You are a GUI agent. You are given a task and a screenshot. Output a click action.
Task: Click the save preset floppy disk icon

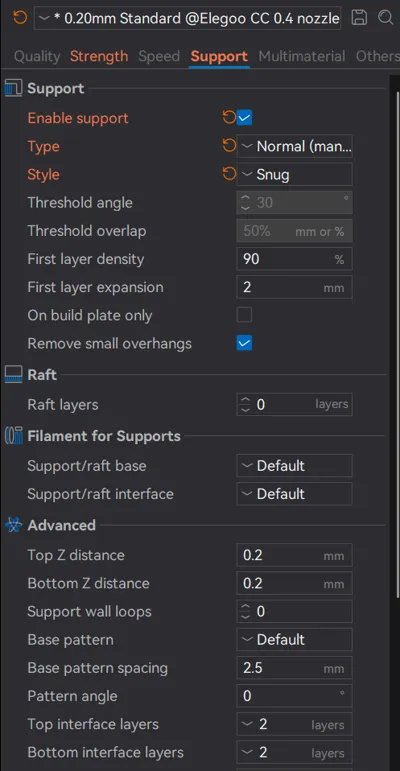point(359,18)
